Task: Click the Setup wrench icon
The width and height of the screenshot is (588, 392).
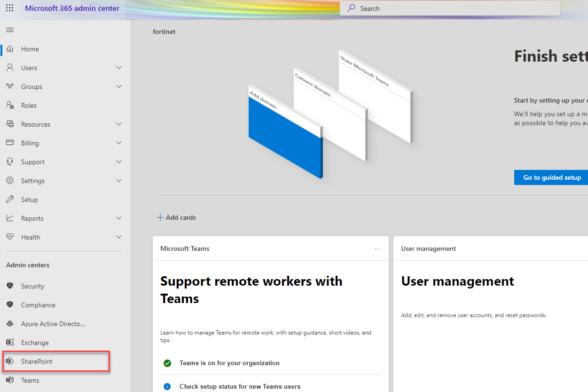Action: point(10,200)
